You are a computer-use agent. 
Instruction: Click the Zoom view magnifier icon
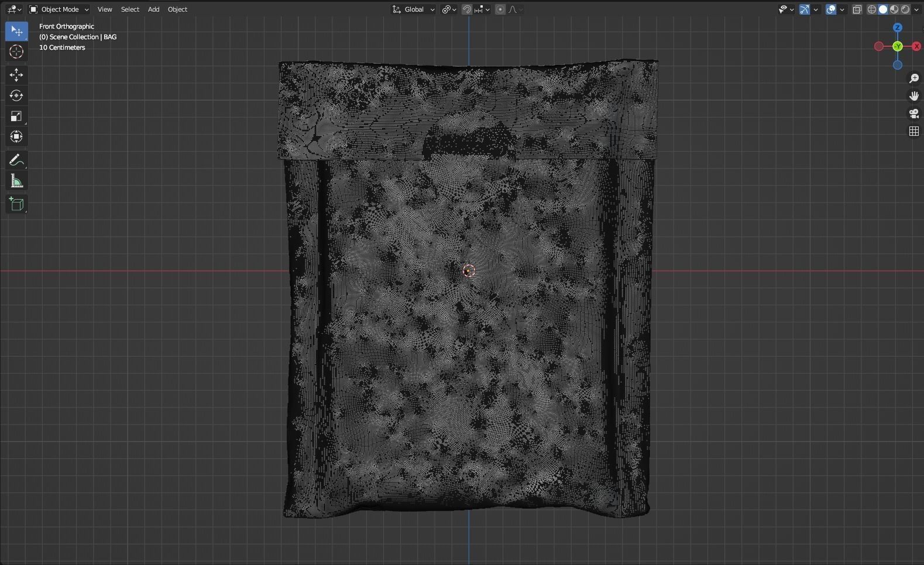[x=914, y=78]
